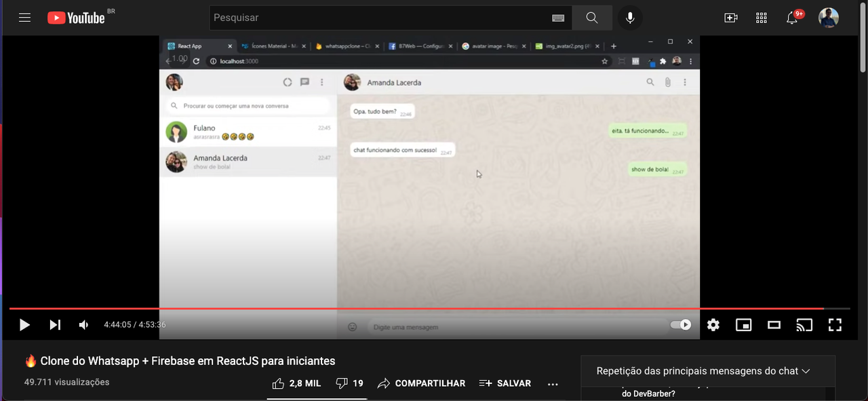868x401 pixels.
Task: Select the whatsappclone tab in video
Action: (346, 46)
